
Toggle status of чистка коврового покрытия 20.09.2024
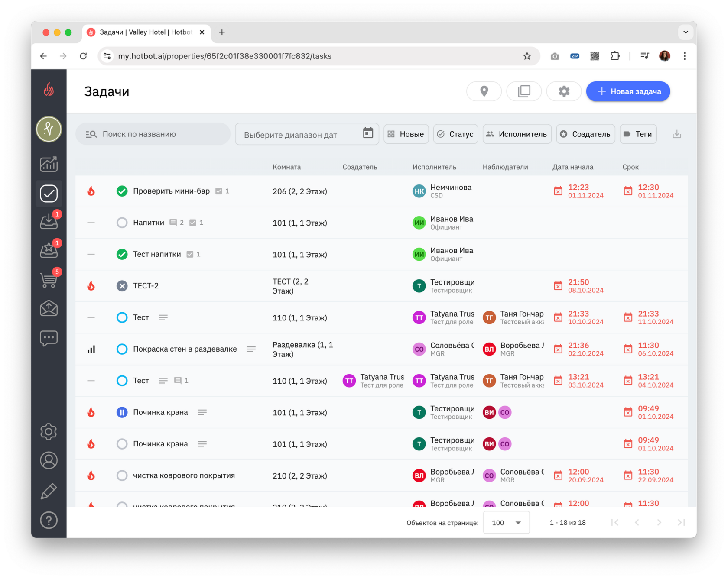(122, 475)
